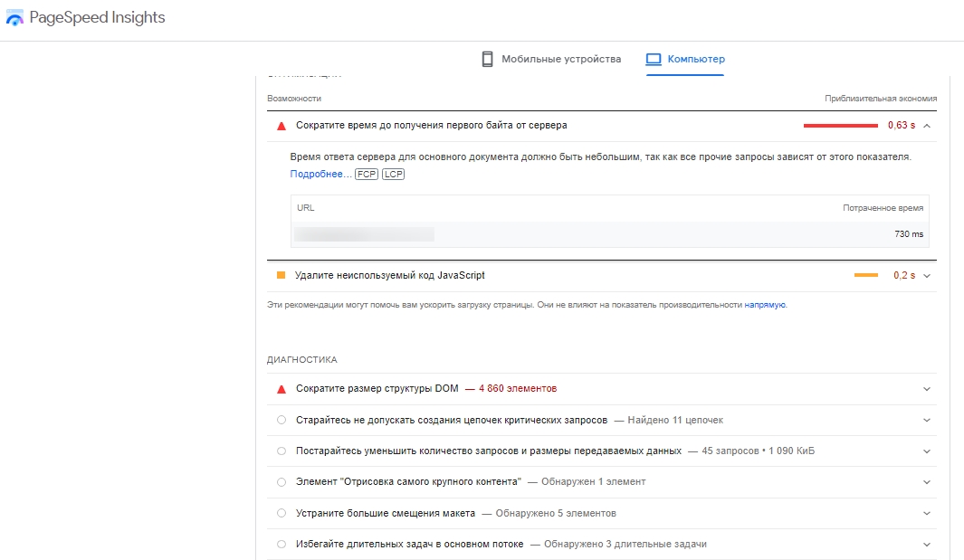Click orange square beside unused JavaScript audit

pos(281,275)
